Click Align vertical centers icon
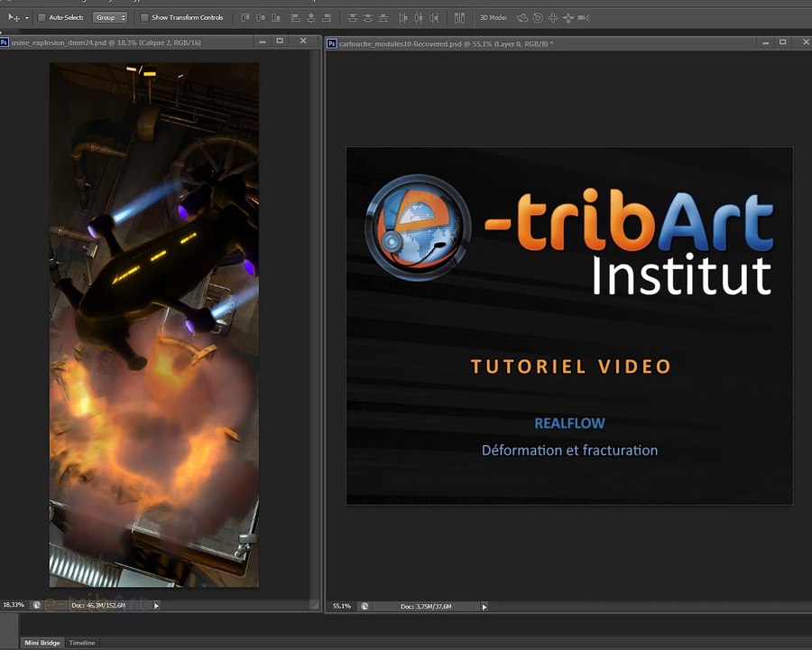Viewport: 812px width, 650px height. [261, 18]
